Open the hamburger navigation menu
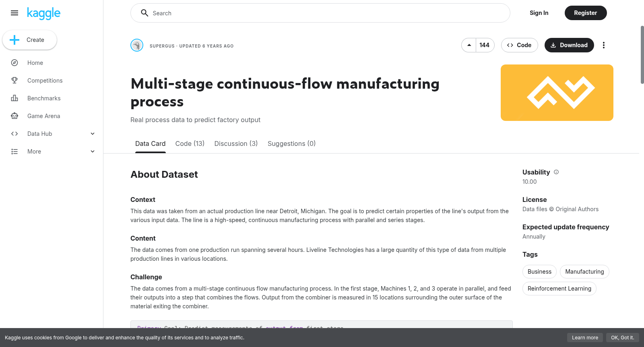Image resolution: width=644 pixels, height=347 pixels. (x=14, y=13)
